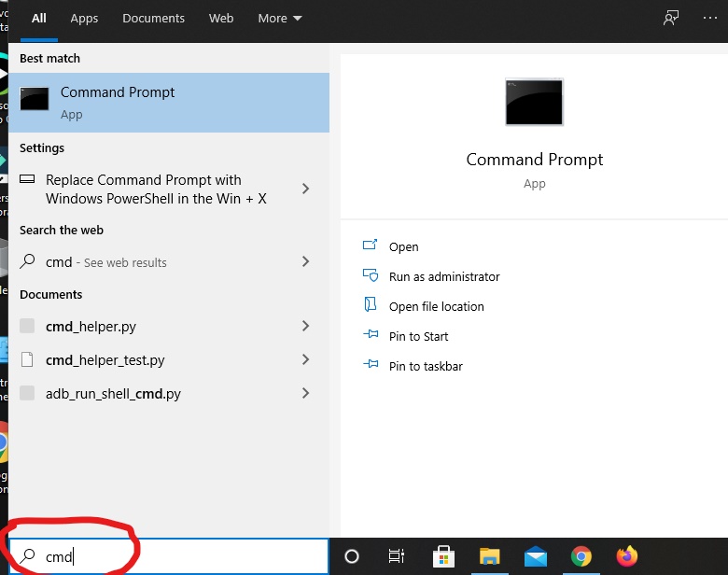Launch Firefox from taskbar
The width and height of the screenshot is (728, 575).
[x=627, y=556]
